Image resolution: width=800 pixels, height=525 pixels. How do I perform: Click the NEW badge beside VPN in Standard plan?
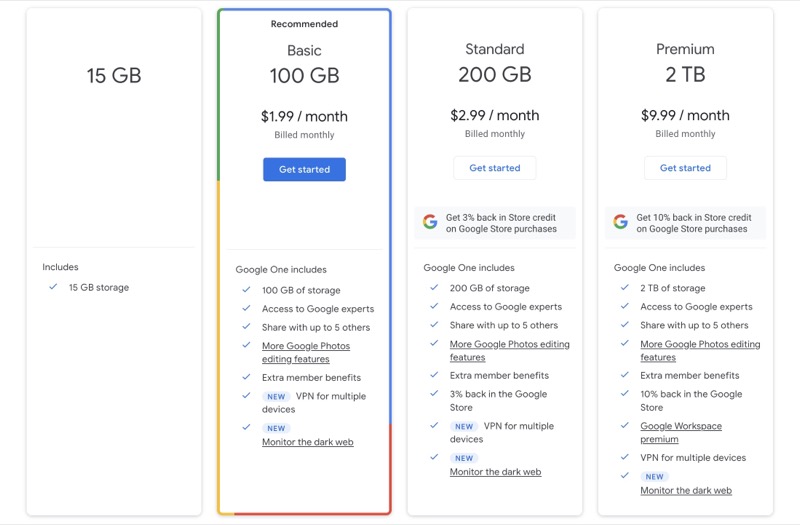[x=464, y=426]
